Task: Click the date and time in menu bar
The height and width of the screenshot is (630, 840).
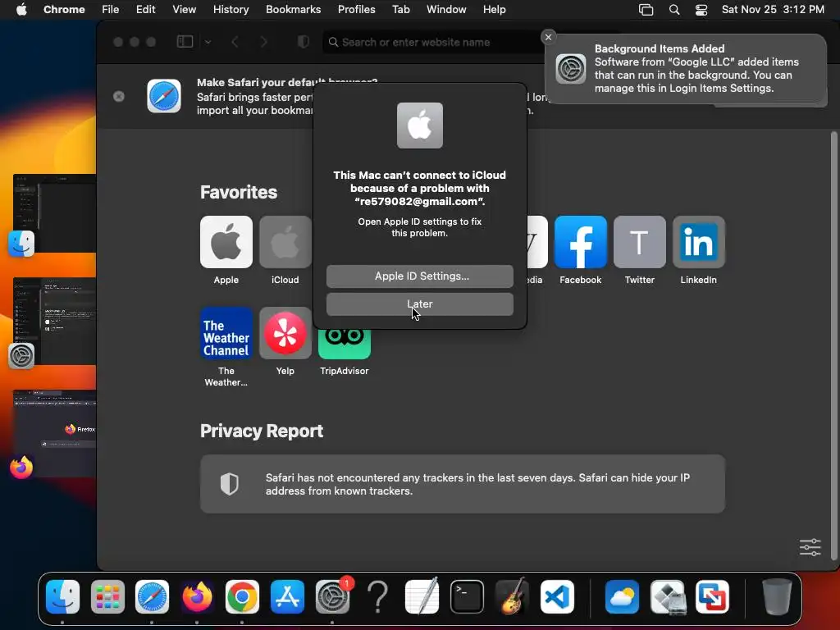Action: click(x=773, y=10)
